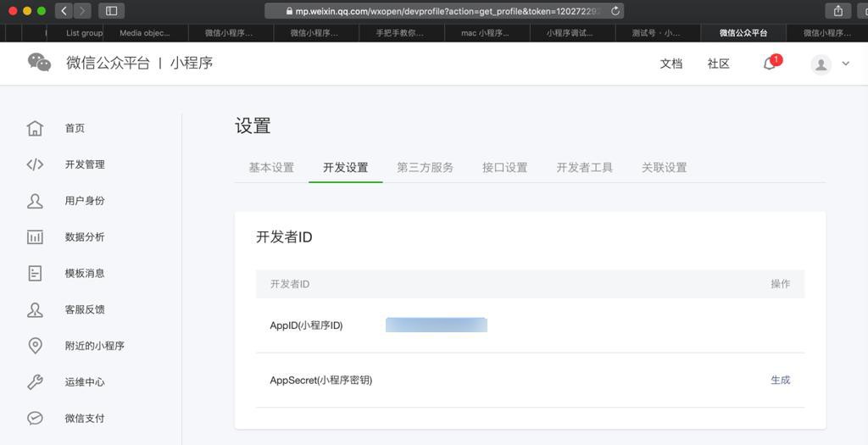
Task: Click the template message document icon
Action: coord(35,274)
